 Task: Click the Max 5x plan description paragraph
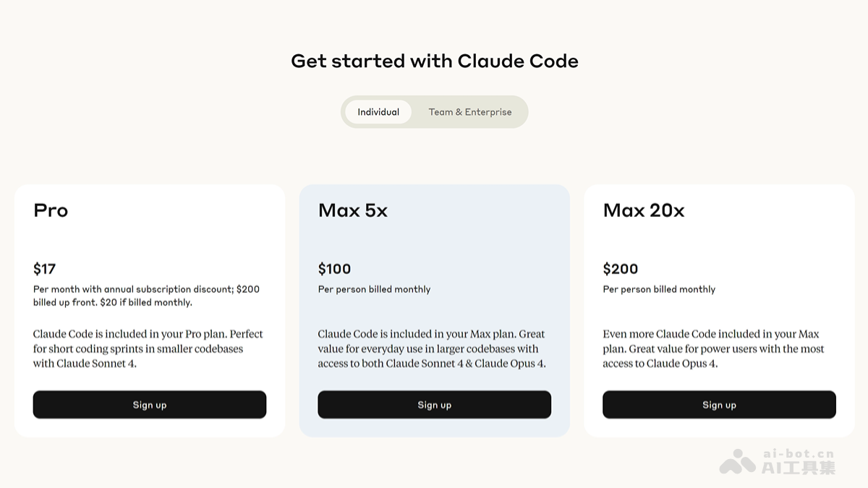(x=432, y=348)
